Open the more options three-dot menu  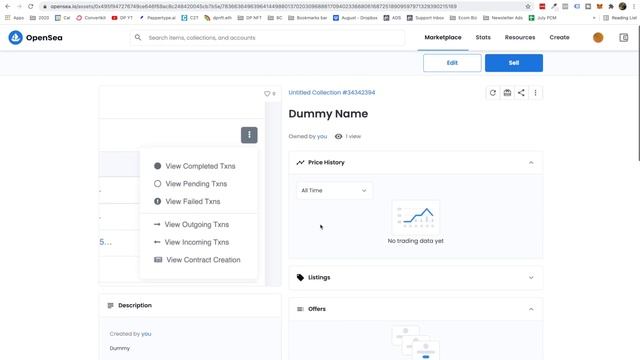[x=536, y=93]
